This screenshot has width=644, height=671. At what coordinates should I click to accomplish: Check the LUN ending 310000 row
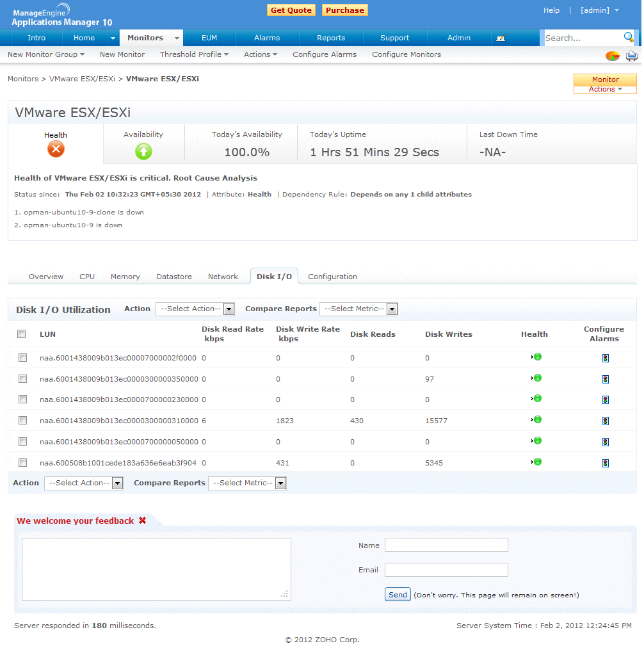22,420
